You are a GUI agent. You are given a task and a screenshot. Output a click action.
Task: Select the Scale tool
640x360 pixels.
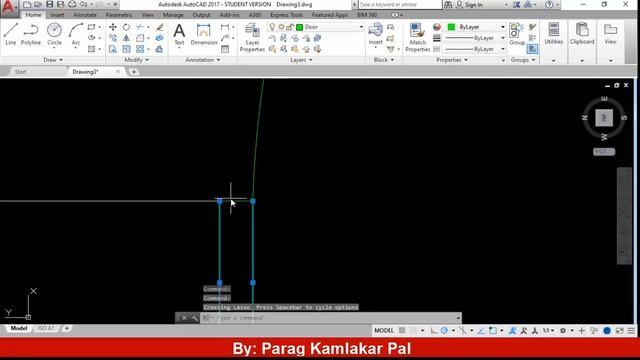127,49
